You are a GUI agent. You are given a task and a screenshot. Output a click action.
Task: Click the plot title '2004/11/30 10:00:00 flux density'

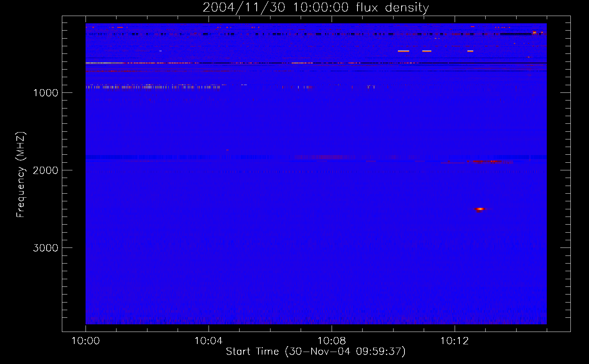[x=316, y=7]
